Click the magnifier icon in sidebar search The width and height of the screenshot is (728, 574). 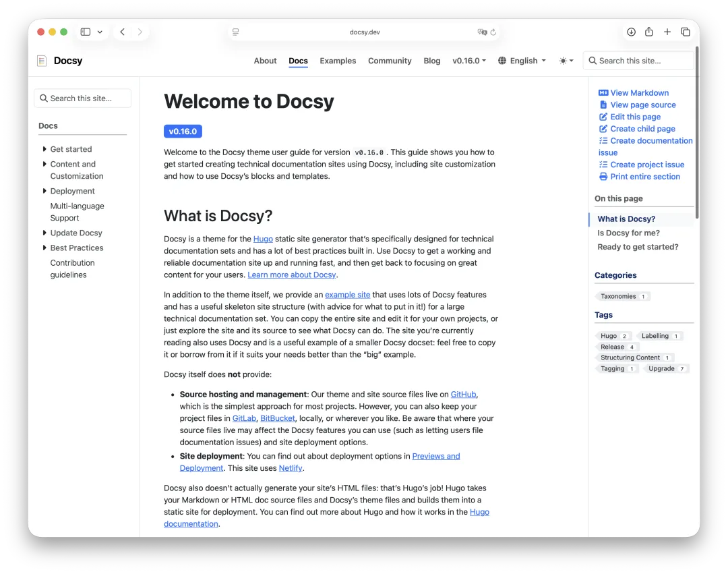coord(44,98)
